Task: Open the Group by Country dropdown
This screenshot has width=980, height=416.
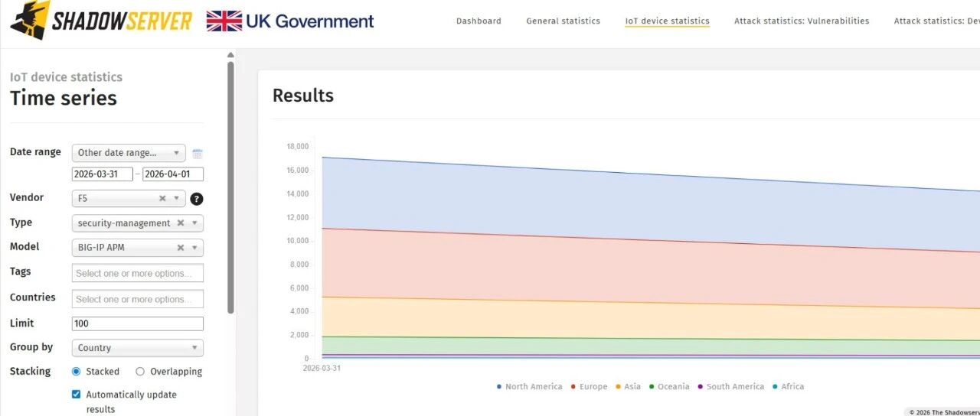Action: (x=138, y=348)
